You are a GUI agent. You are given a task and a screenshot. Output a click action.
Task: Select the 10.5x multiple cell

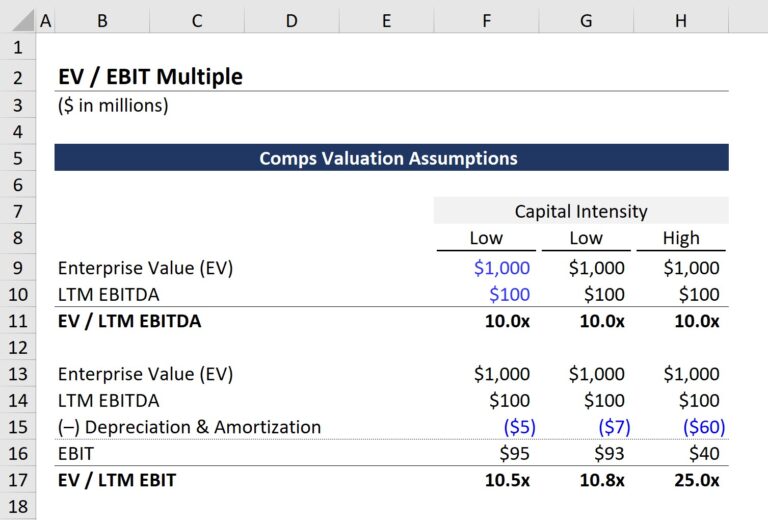(x=507, y=480)
